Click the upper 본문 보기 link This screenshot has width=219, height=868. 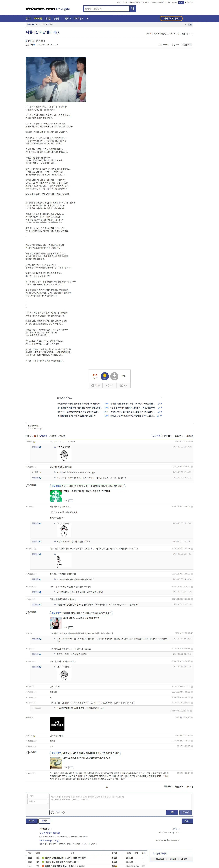pos(168,436)
